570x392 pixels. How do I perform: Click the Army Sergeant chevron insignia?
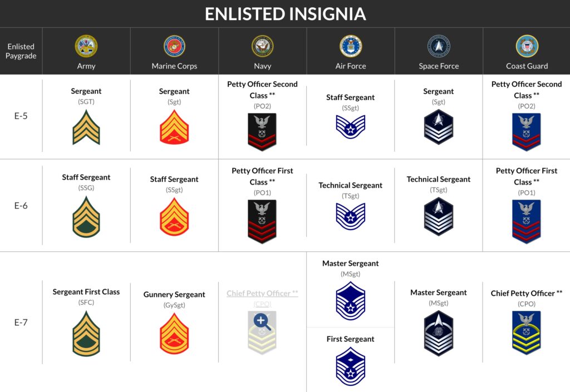[86, 127]
